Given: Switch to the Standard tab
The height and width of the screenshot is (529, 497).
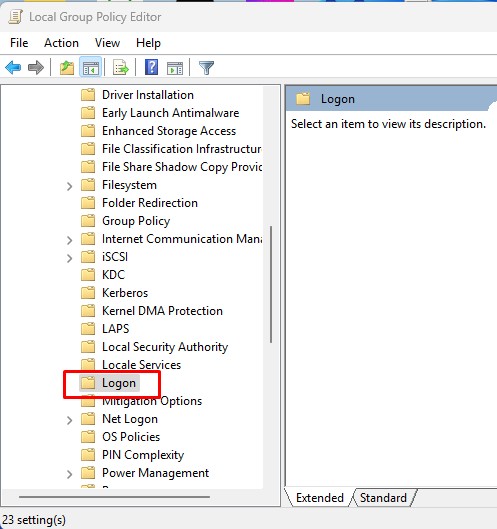Looking at the screenshot, I should [x=383, y=498].
